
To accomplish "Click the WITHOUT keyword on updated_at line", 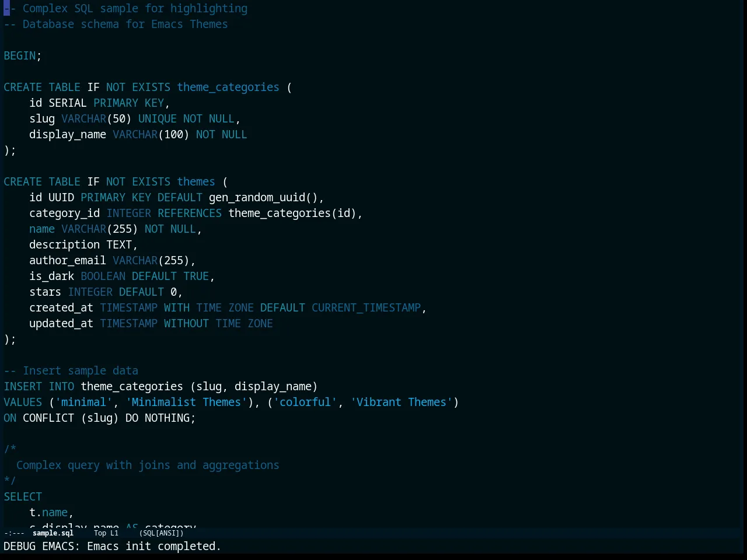I will coord(186,324).
